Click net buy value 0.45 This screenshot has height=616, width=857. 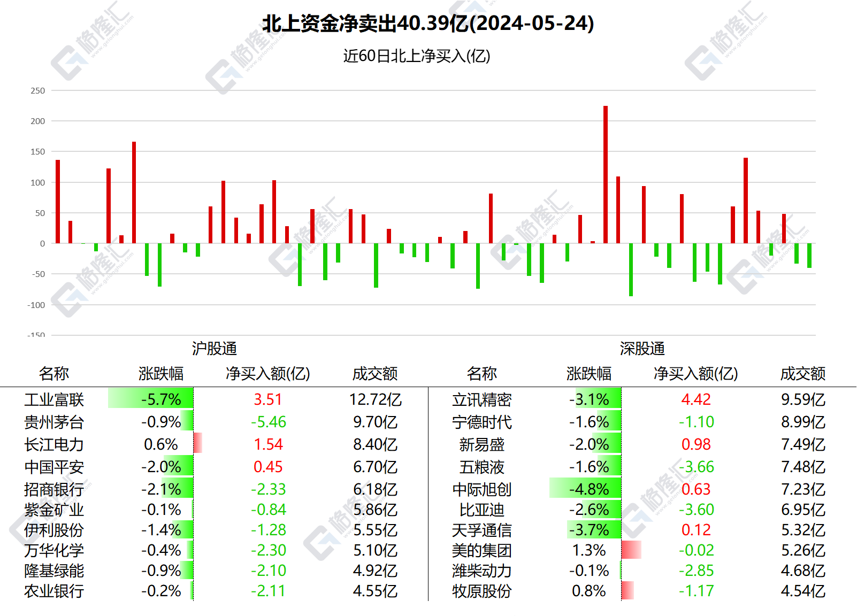(268, 467)
